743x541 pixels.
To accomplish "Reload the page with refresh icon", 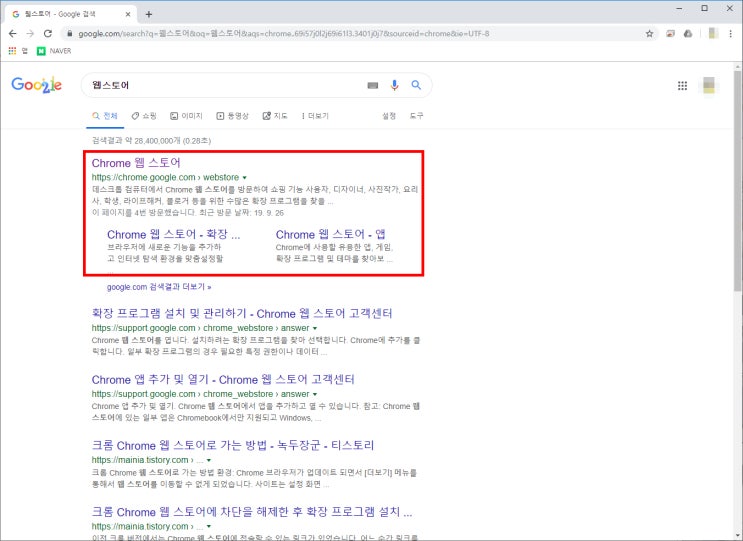I will pyautogui.click(x=48, y=34).
